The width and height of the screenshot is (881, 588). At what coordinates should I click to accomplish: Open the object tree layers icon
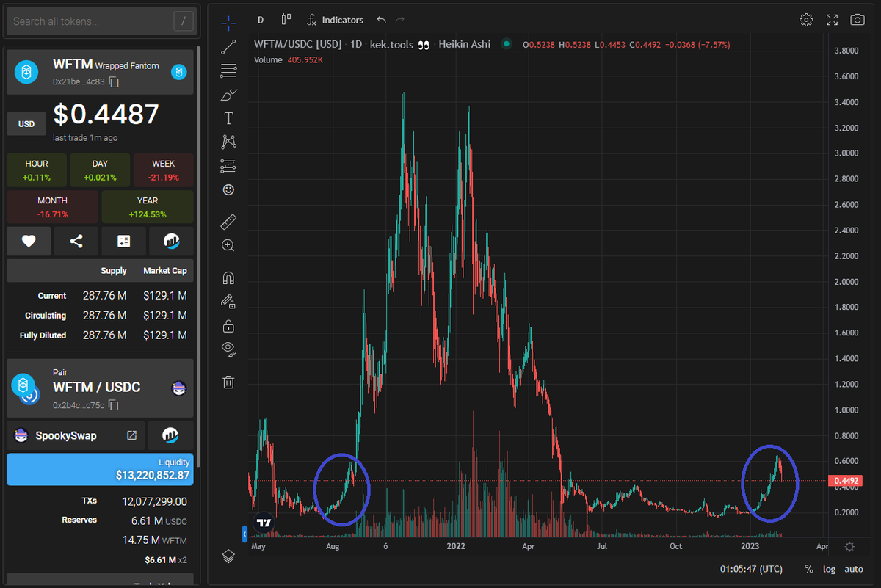coord(228,556)
